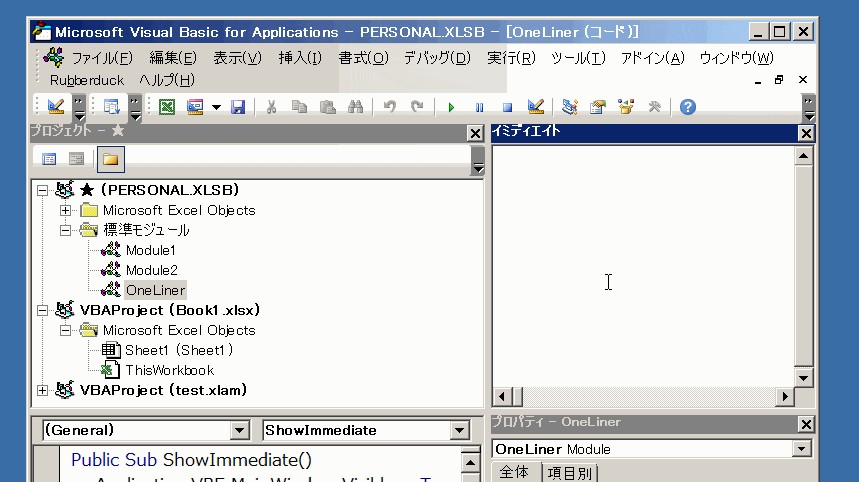The height and width of the screenshot is (482, 859).
Task: Collapse the 標準モジュール folder
Action: point(65,230)
